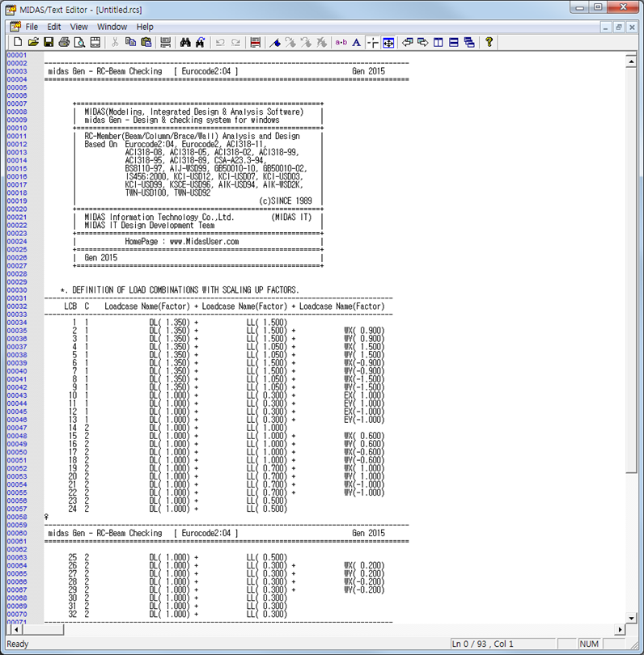Click line number 00030 in the margin

[17, 290]
